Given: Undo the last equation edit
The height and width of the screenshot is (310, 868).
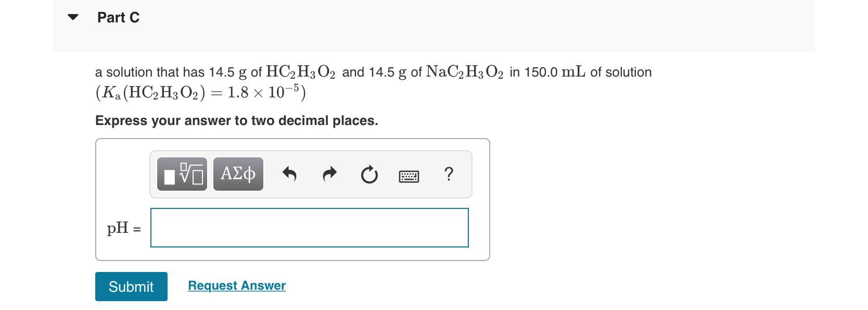Looking at the screenshot, I should click(x=290, y=174).
